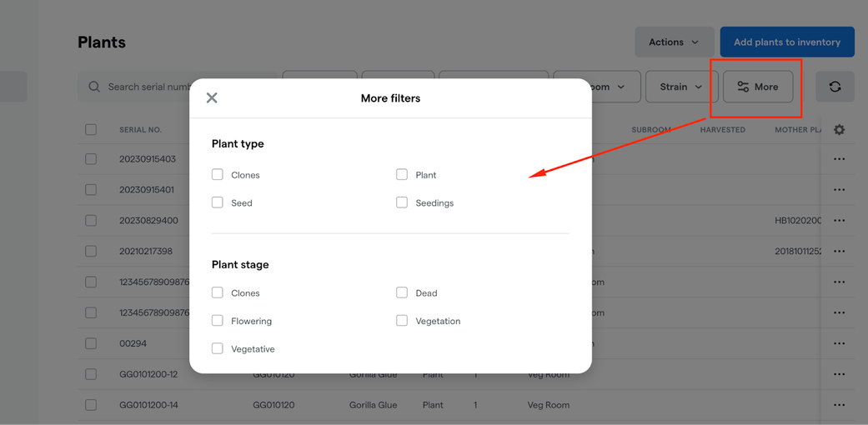868x425 pixels.
Task: Open row menu for serial GG0101200-14
Action: pyautogui.click(x=839, y=404)
